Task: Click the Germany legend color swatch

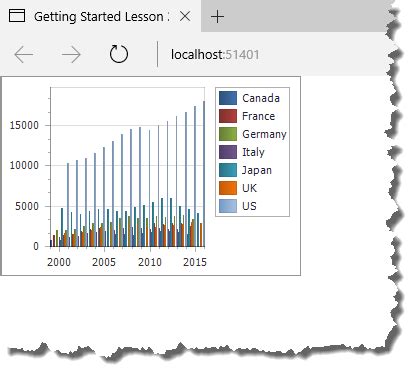Action: coord(228,134)
